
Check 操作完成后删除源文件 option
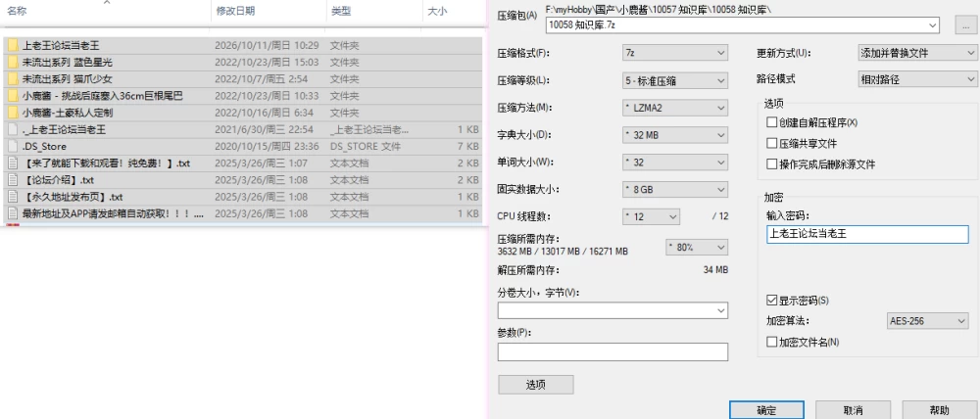772,164
